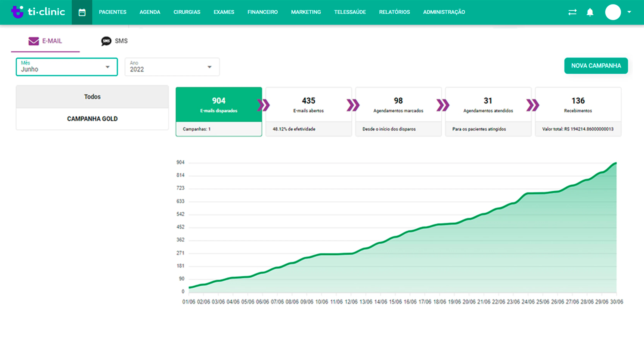This screenshot has height=339, width=644.
Task: Select the 98 Agendamentos marcados card
Action: tap(398, 111)
